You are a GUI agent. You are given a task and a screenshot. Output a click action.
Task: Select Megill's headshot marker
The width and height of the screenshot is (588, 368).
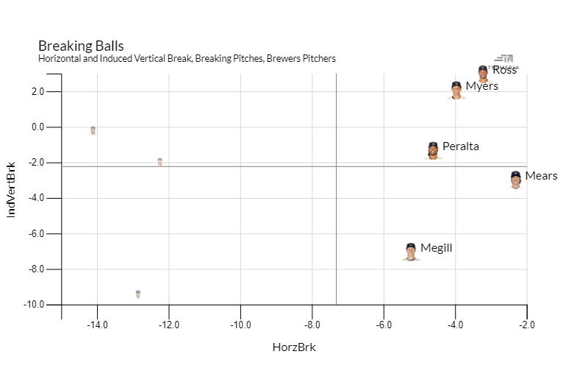411,251
